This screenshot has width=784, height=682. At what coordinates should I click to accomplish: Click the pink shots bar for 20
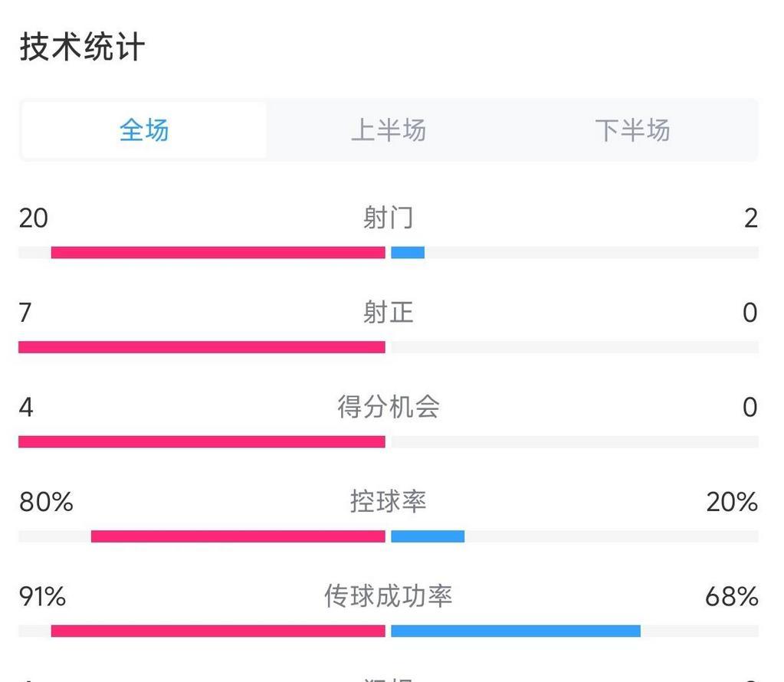click(218, 253)
